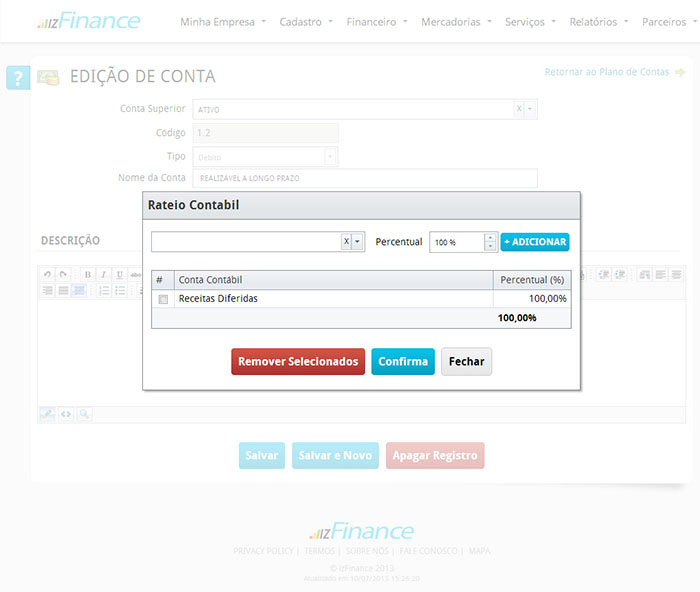Open the Conta Superior dropdown arrow
The width and height of the screenshot is (700, 592).
tap(529, 108)
